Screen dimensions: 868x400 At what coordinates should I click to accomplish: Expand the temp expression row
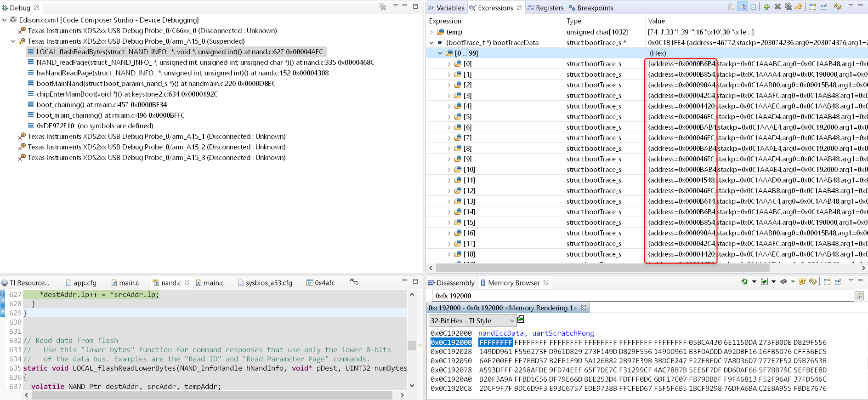(x=431, y=32)
